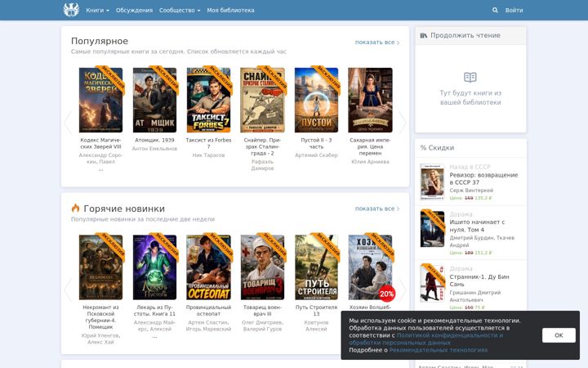Viewport: 588px width, 368px height.
Task: Click author Серж Винтеркей
Action: 471,191
